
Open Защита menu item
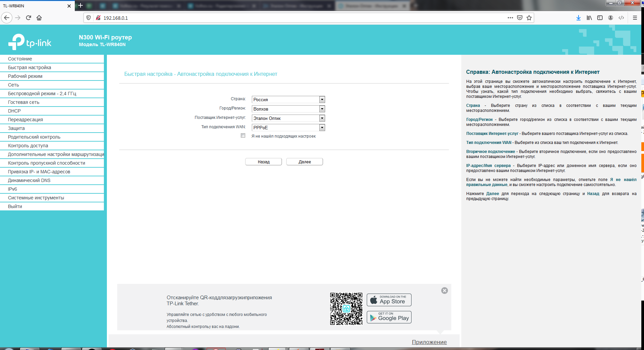pos(52,128)
